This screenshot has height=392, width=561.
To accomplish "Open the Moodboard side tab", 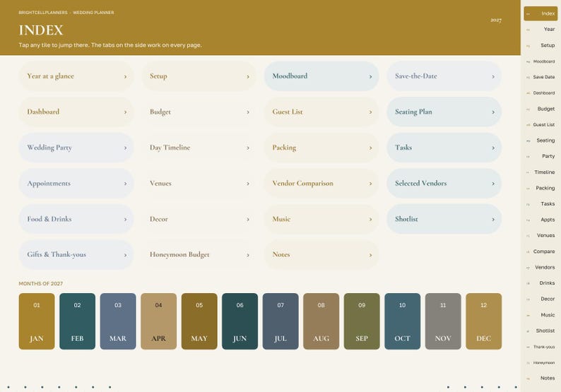I will click(x=541, y=61).
